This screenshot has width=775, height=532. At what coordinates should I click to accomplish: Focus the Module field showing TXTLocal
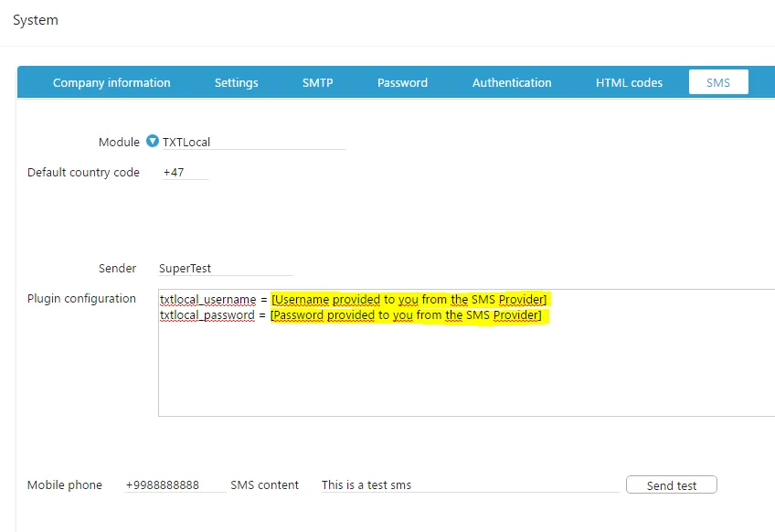(x=253, y=142)
